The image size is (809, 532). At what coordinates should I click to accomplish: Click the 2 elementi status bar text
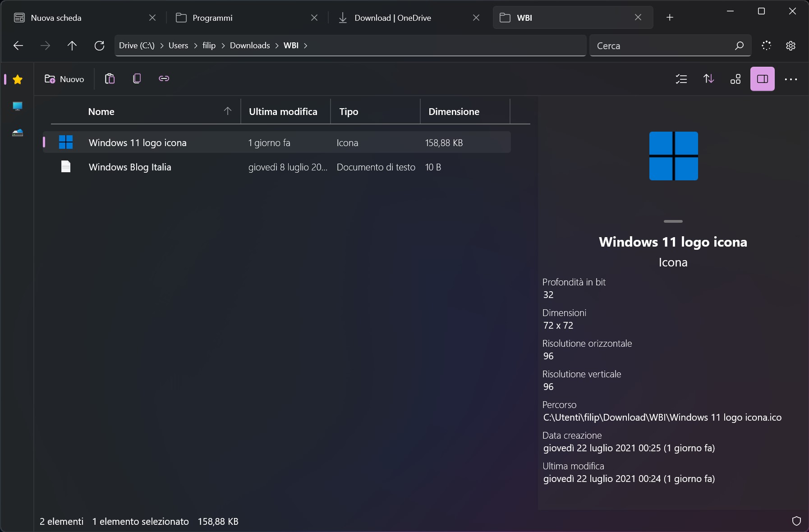pos(61,522)
